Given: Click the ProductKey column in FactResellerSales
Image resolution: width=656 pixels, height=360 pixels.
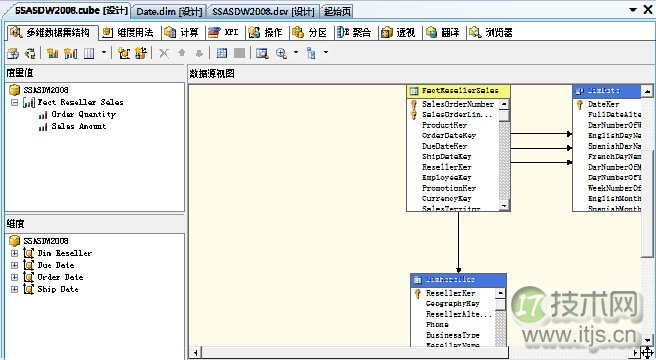Looking at the screenshot, I should 444,125.
